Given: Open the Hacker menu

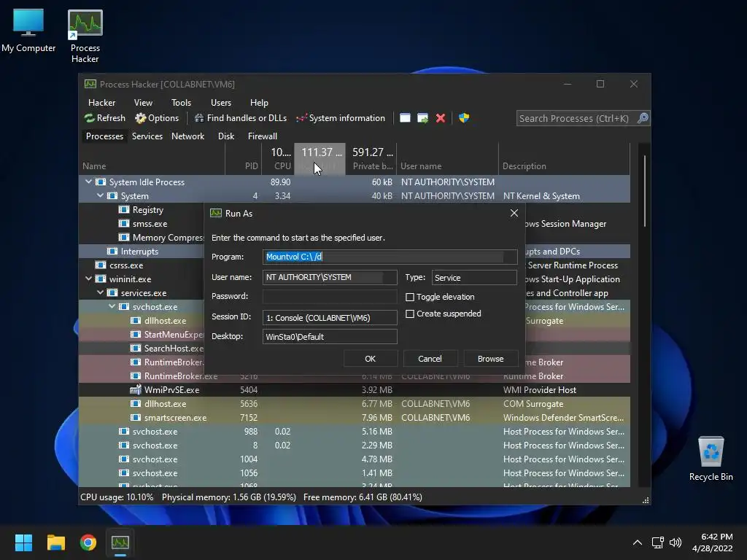Looking at the screenshot, I should click(x=101, y=103).
